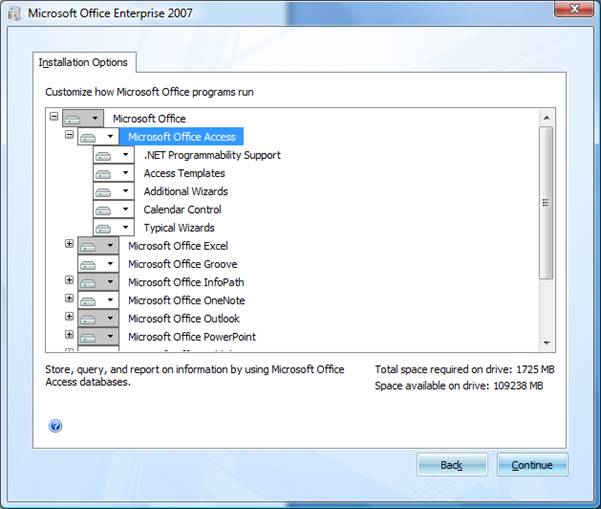Select the Additional Wizards tree item

pos(186,191)
